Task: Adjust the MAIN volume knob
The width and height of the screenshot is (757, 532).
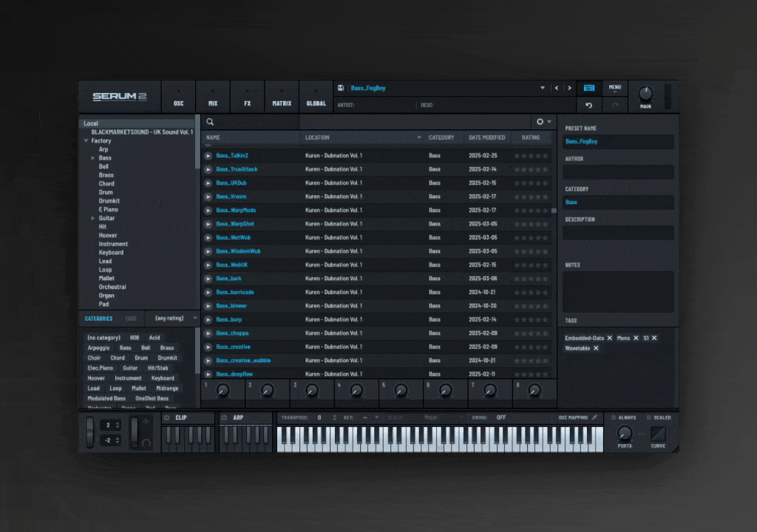Action: [x=645, y=94]
